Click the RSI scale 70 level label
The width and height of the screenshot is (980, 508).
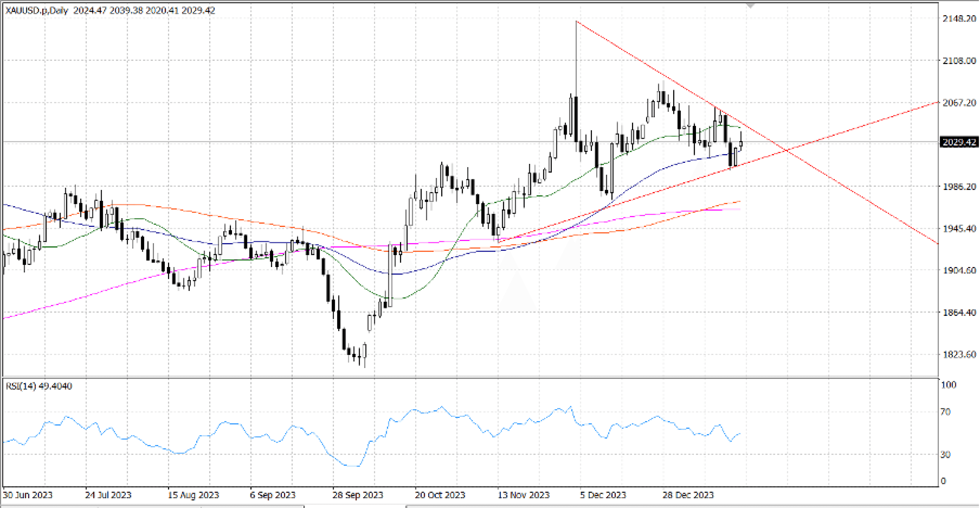pyautogui.click(x=945, y=412)
